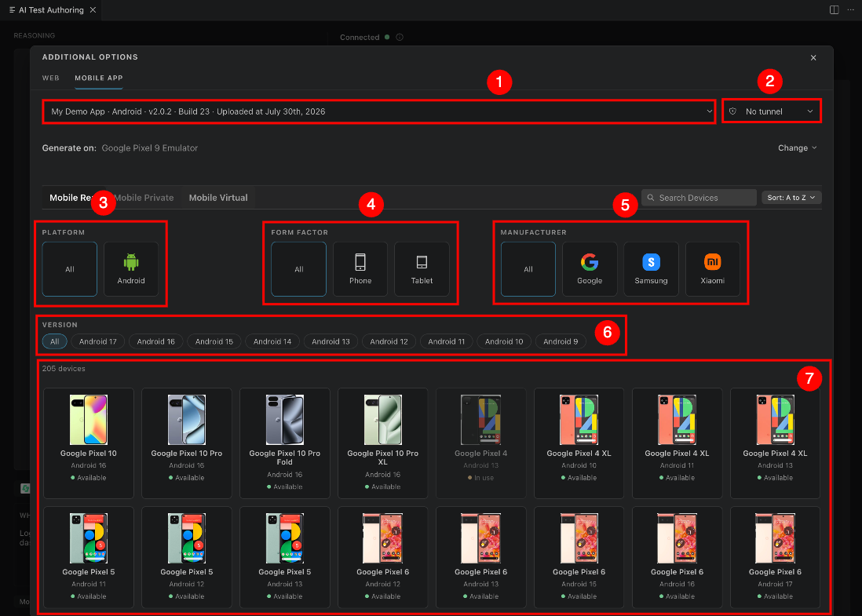The image size is (862, 616).
Task: Pick Google Pixel 4 XL Android 13 image
Action: 775,420
